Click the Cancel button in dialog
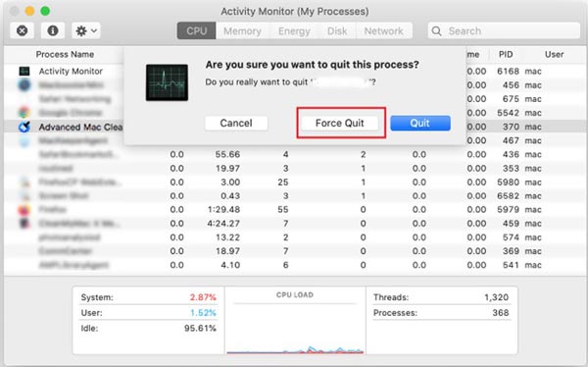This screenshot has height=367, width=588. (236, 124)
